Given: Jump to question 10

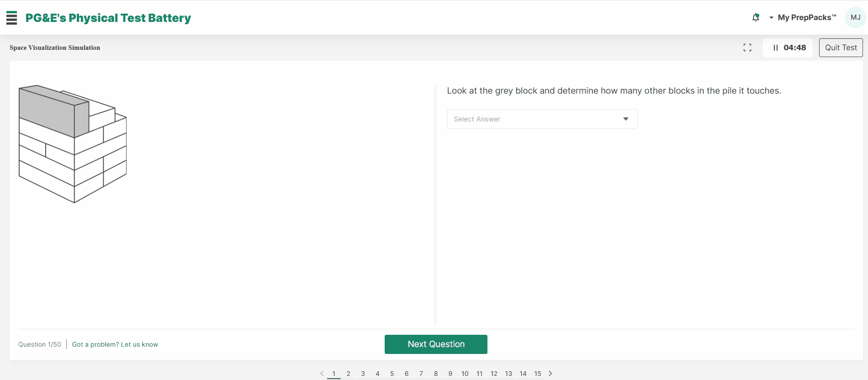Looking at the screenshot, I should point(465,374).
